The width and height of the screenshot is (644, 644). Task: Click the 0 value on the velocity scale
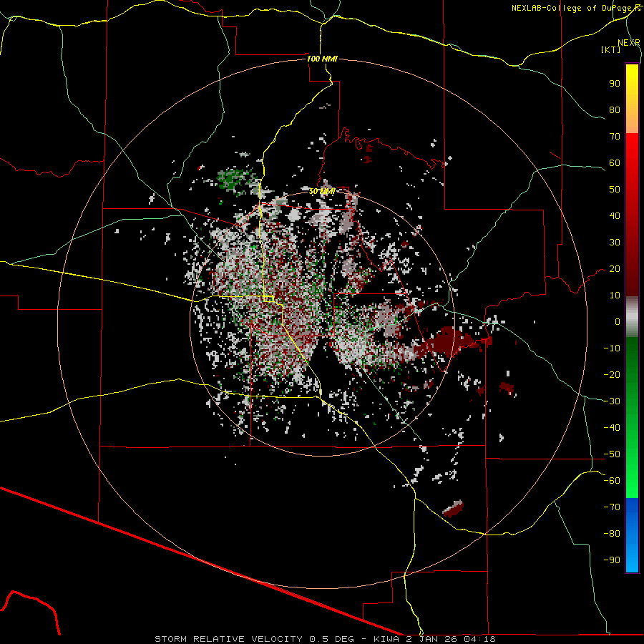click(618, 321)
